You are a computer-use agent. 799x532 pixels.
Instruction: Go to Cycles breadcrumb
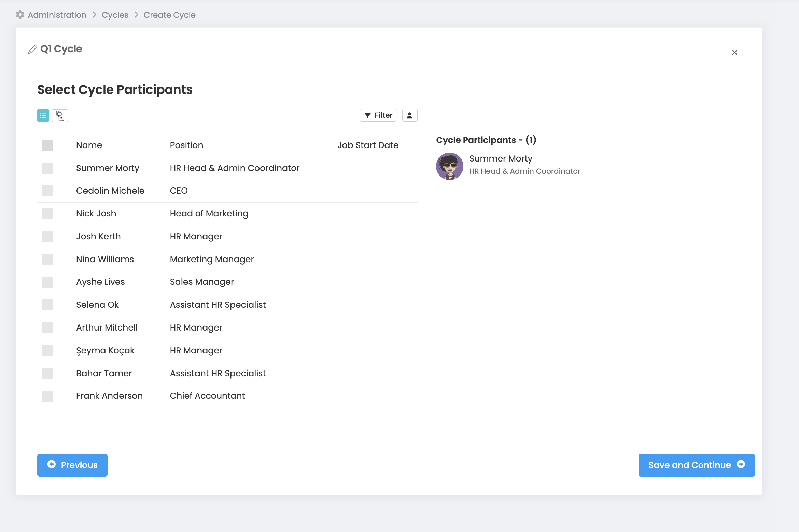coord(115,15)
